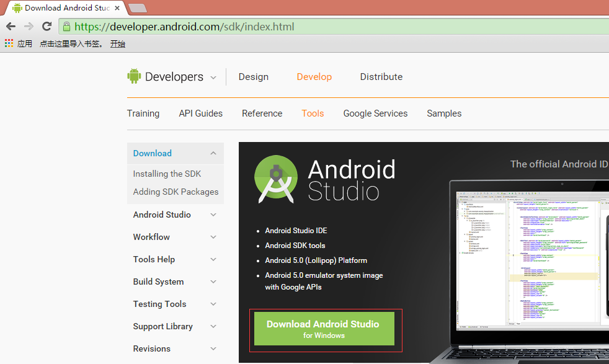Open Installing the SDK link
609x364 pixels.
(x=167, y=174)
